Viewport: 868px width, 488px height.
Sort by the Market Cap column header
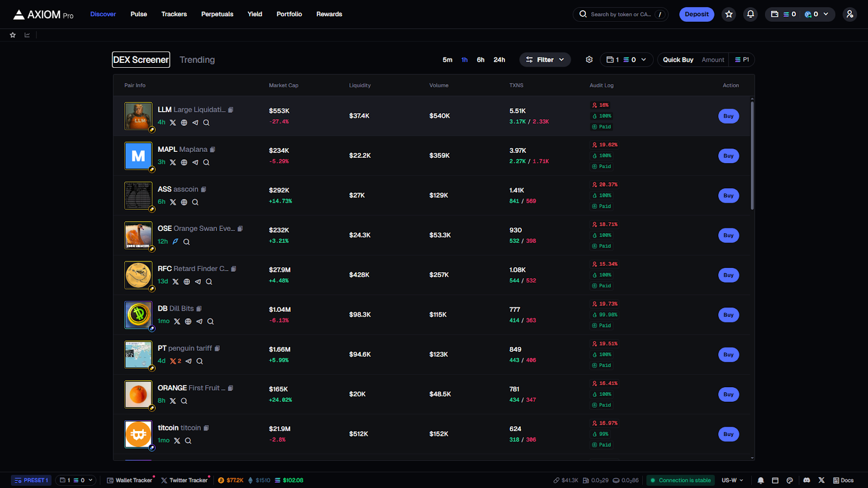point(284,86)
